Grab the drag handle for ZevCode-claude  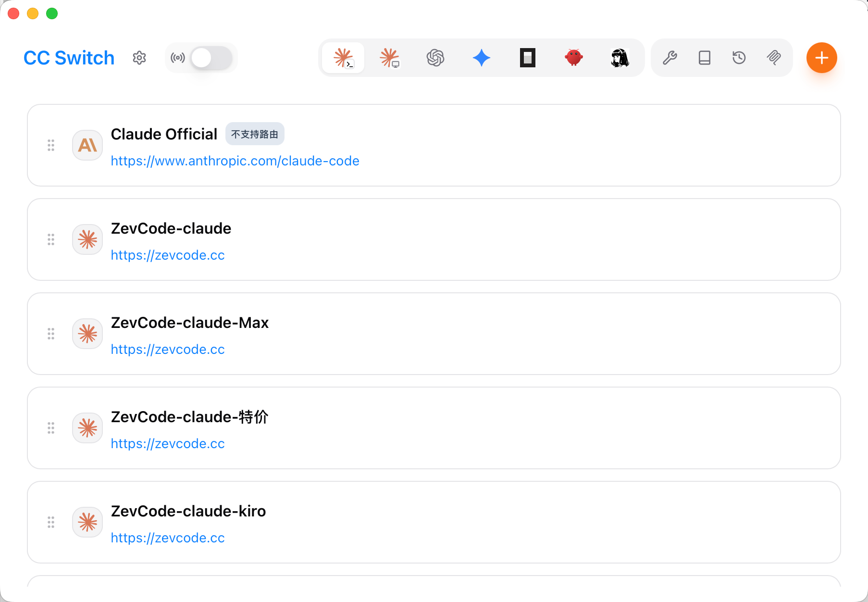click(51, 239)
